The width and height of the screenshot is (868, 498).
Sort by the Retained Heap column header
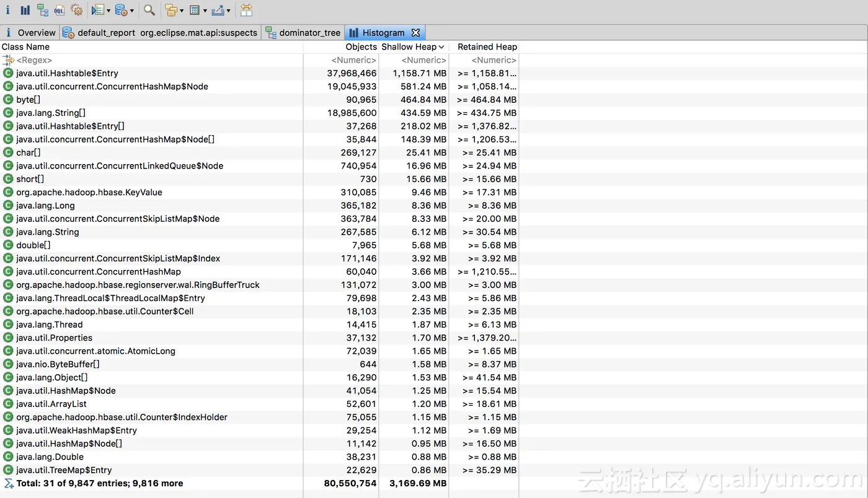[x=487, y=47]
